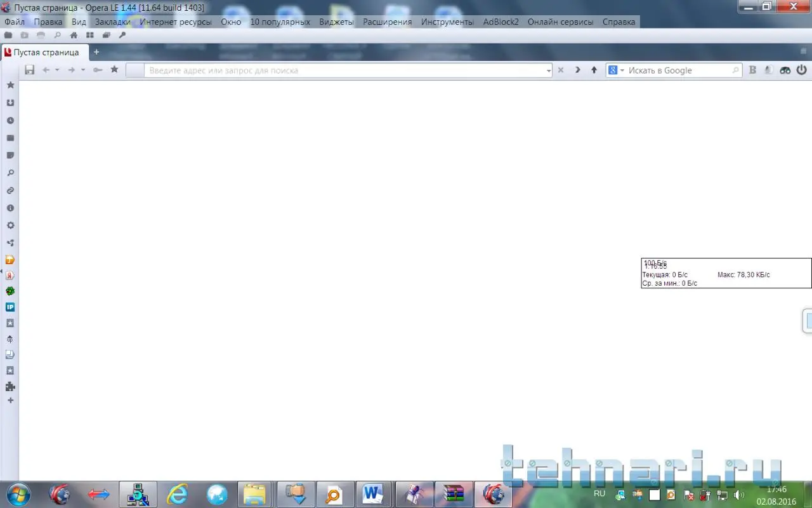Image resolution: width=812 pixels, height=508 pixels.
Task: Open the Виджеты menu
Action: [x=336, y=22]
